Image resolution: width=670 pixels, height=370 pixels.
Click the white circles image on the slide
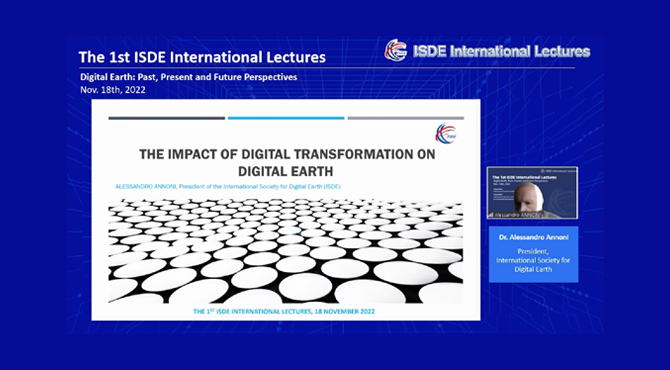285,251
